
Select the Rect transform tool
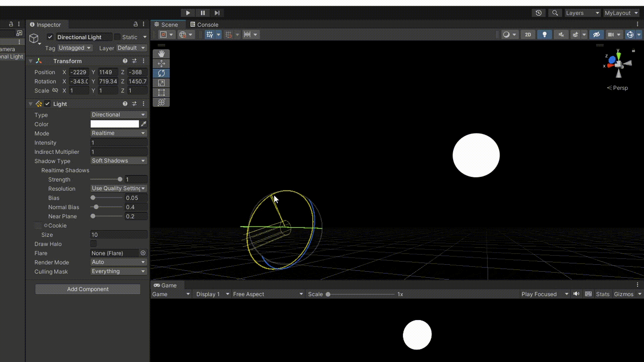161,93
